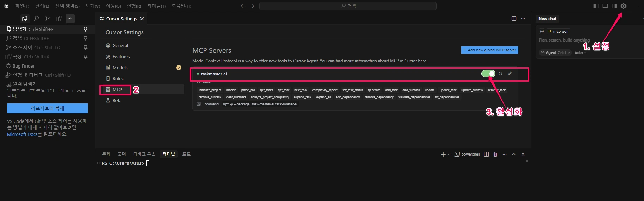Maximize the terminal panel with chevron

point(514,154)
